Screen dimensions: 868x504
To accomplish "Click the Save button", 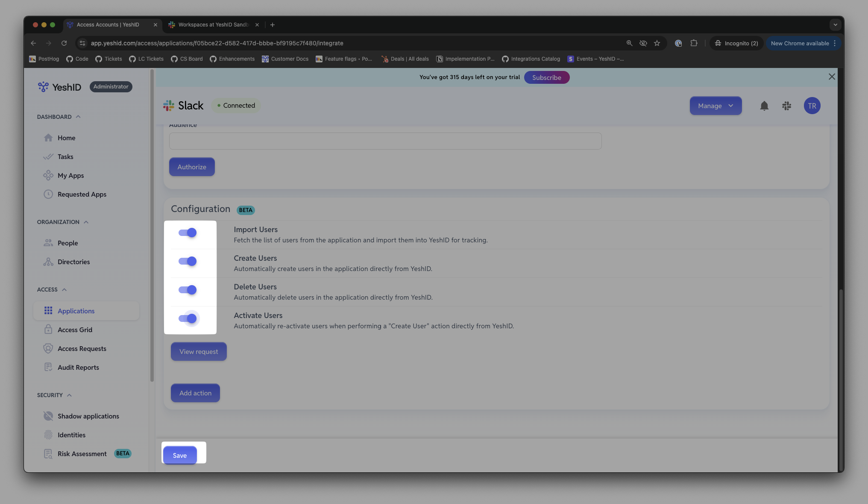I will coord(180,455).
